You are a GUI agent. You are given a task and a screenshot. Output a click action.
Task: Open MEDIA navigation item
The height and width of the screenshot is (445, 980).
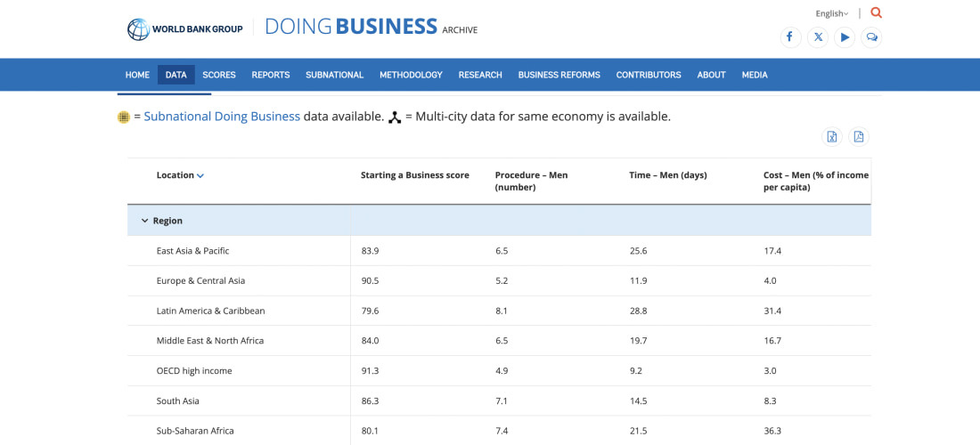(755, 75)
